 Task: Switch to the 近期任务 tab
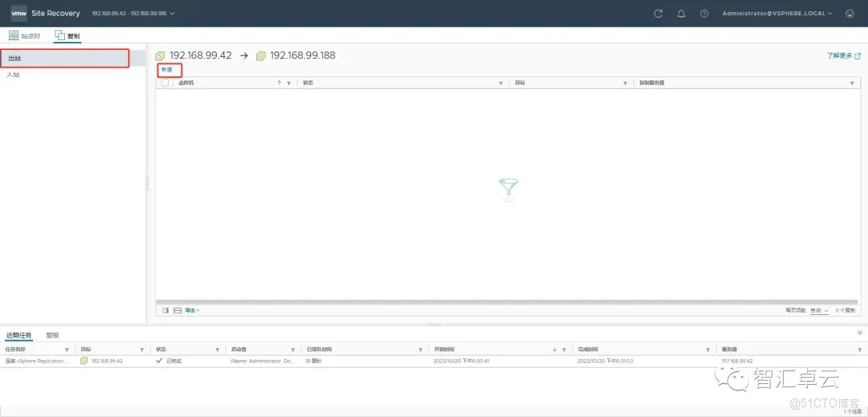18,335
